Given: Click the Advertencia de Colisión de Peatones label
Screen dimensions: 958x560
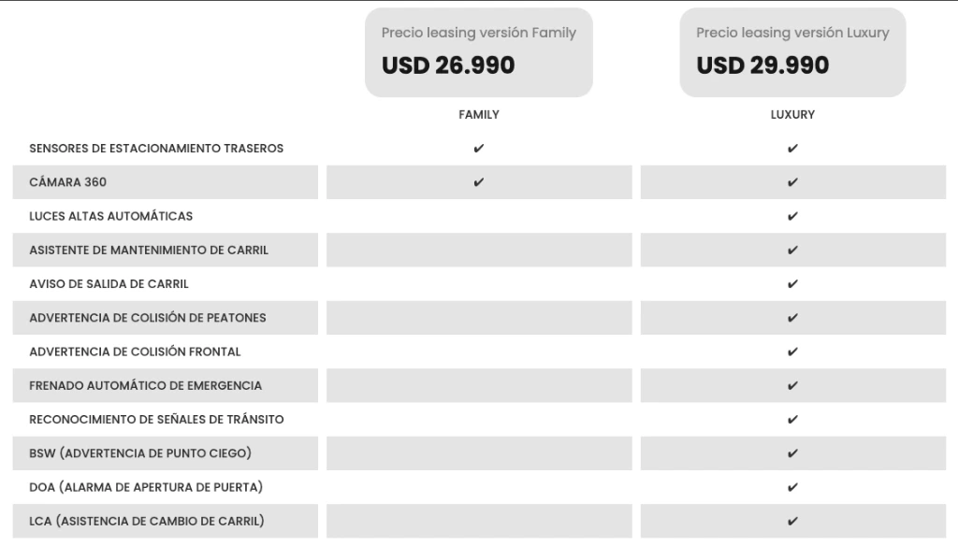Looking at the screenshot, I should click(148, 318).
